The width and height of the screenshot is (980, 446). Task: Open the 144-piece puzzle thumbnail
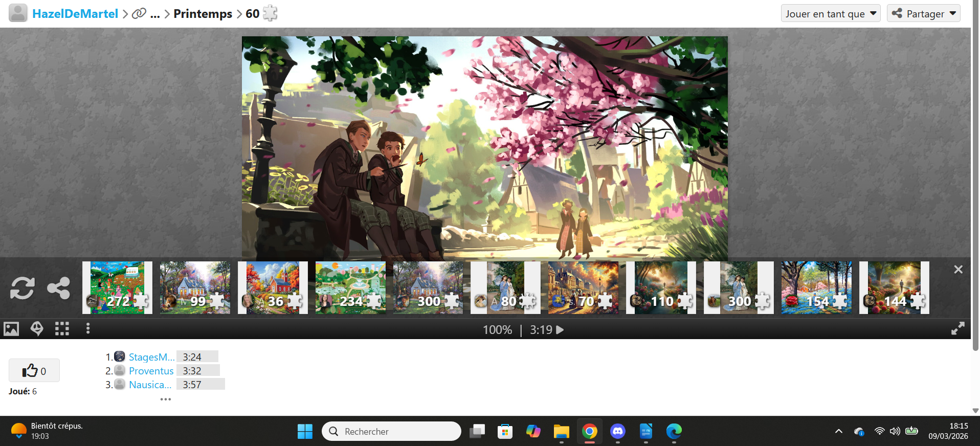pos(894,287)
